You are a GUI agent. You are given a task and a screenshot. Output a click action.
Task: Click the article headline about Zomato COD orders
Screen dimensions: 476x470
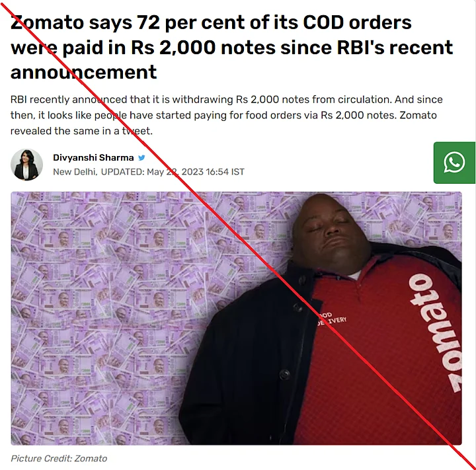[x=232, y=48]
